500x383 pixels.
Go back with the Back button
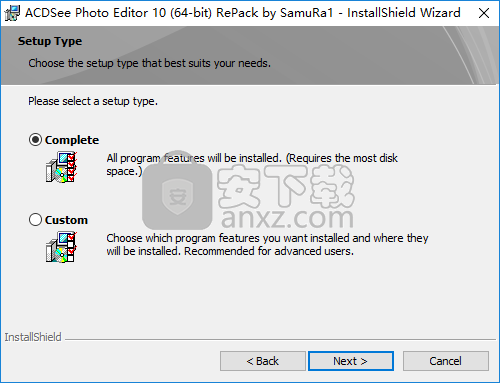coord(263,361)
